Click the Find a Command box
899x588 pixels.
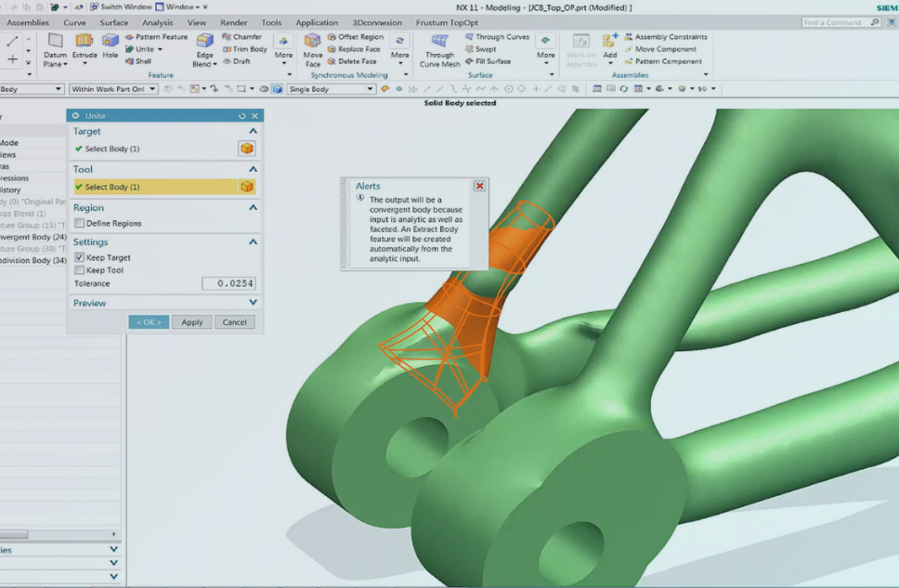[x=840, y=22]
